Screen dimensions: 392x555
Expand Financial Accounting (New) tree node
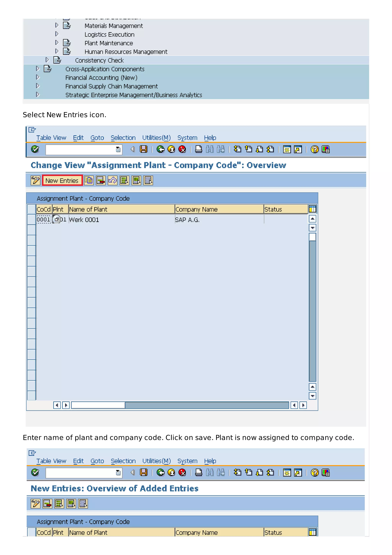click(x=38, y=77)
